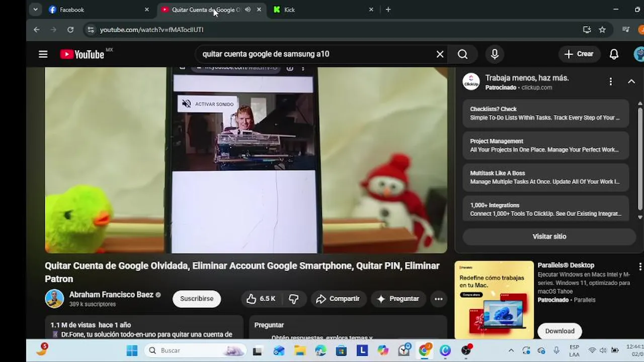Run search with magnifier button

[462, 54]
